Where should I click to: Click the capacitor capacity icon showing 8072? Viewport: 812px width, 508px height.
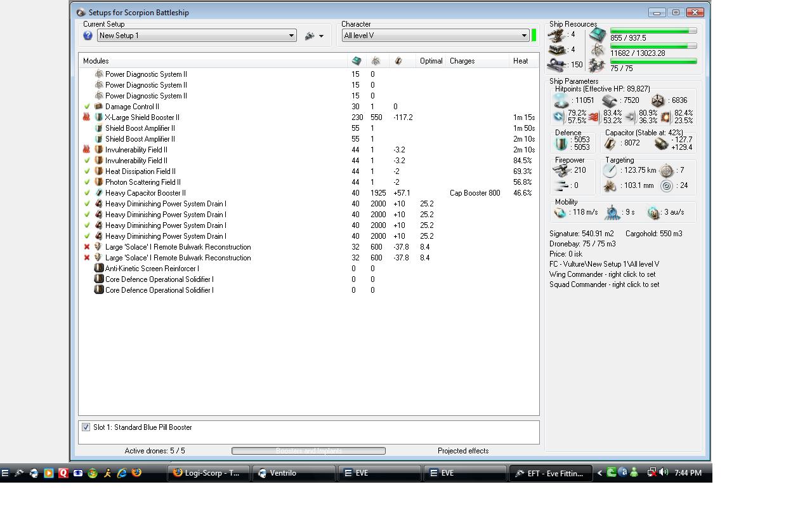610,144
